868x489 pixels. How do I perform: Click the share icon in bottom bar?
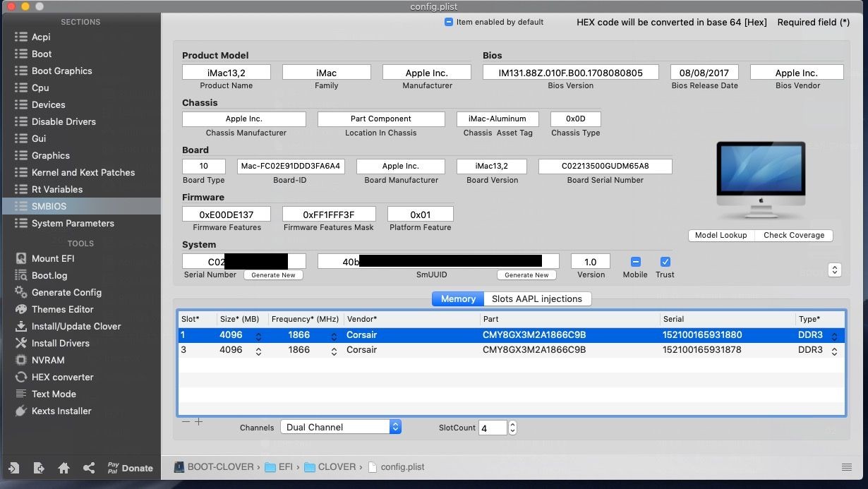88,468
